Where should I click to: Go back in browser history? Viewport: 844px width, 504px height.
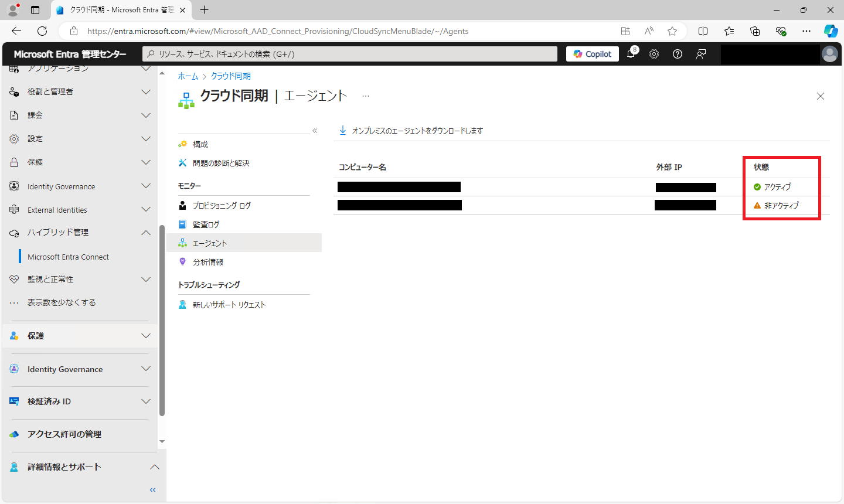pyautogui.click(x=16, y=31)
